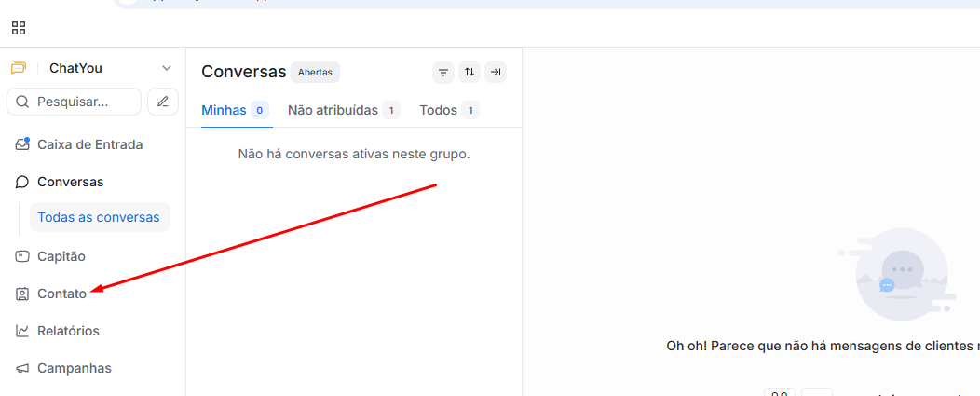
Task: Click the compose new message pencil icon
Action: 163,102
